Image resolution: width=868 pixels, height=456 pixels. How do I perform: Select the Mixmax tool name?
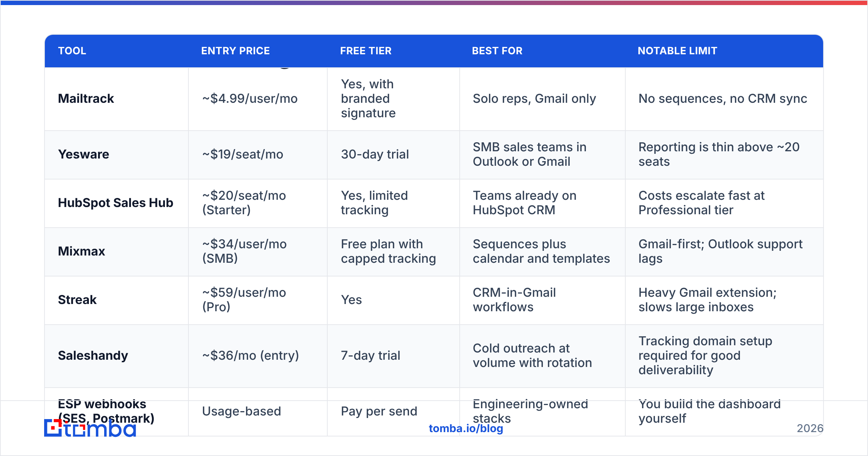click(x=81, y=251)
